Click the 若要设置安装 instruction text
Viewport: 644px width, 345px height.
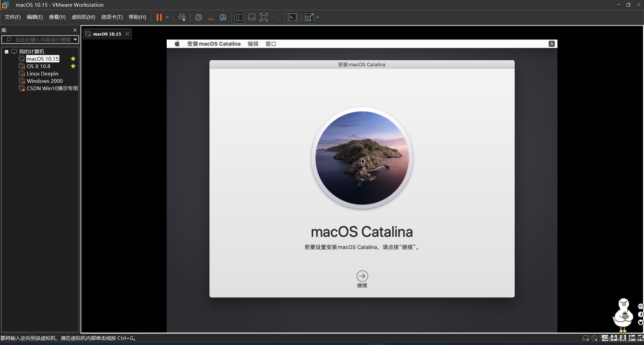(362, 247)
